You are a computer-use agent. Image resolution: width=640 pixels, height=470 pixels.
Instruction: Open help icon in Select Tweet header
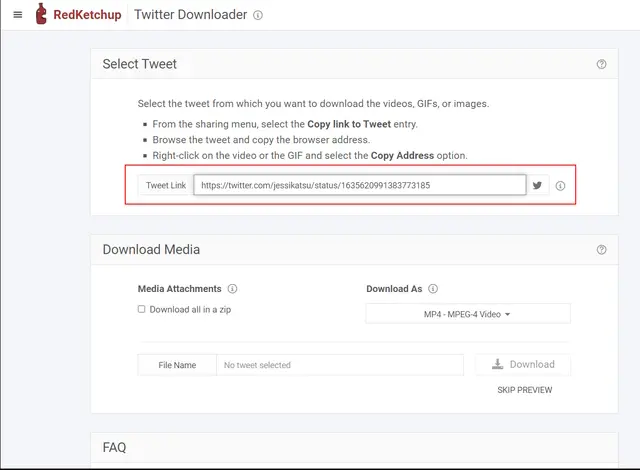point(601,64)
